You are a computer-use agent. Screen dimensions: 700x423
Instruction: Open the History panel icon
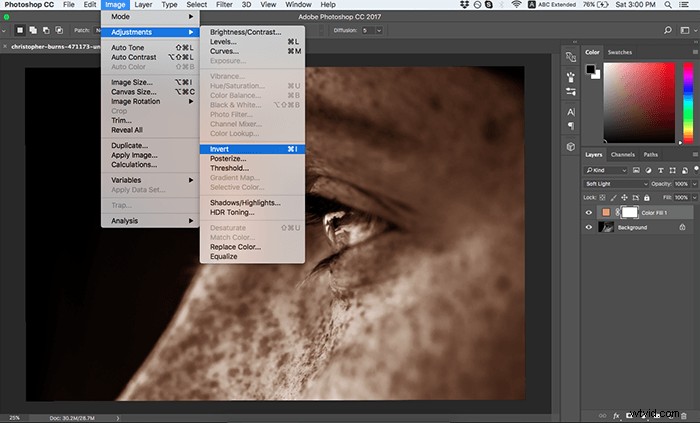(x=571, y=57)
